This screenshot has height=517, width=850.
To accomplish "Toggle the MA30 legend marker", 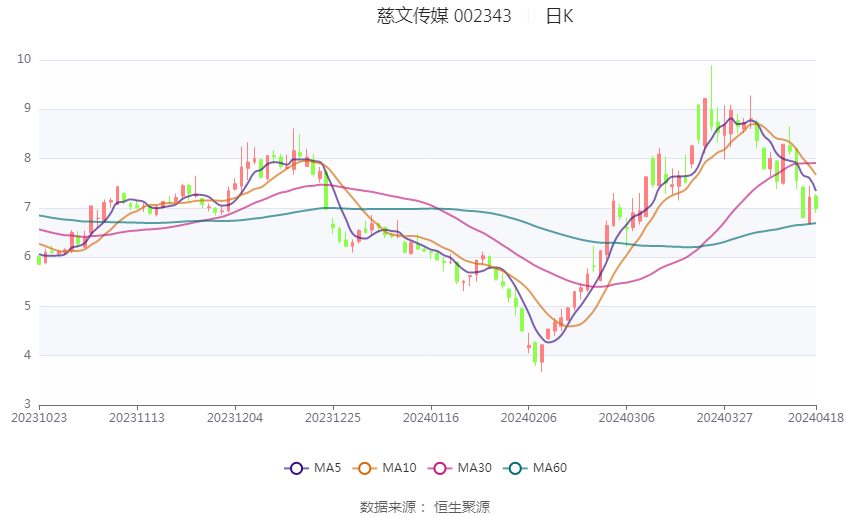I will pyautogui.click(x=440, y=468).
